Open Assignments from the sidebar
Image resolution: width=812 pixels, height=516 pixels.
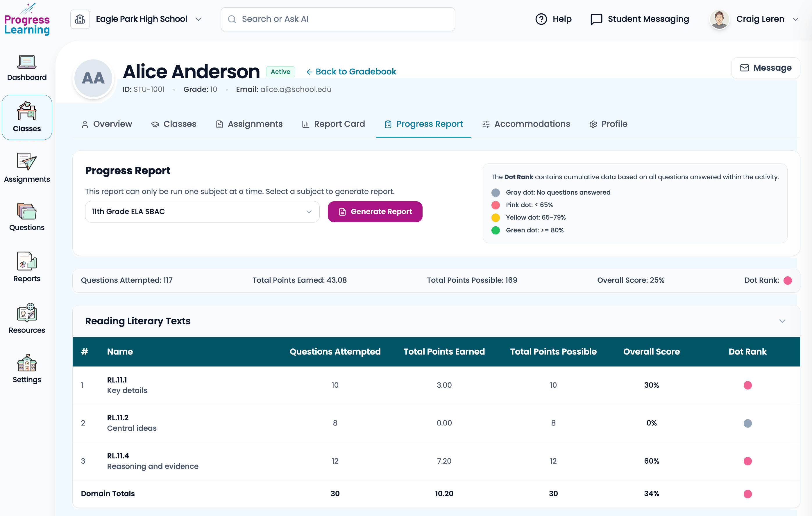tap(27, 168)
